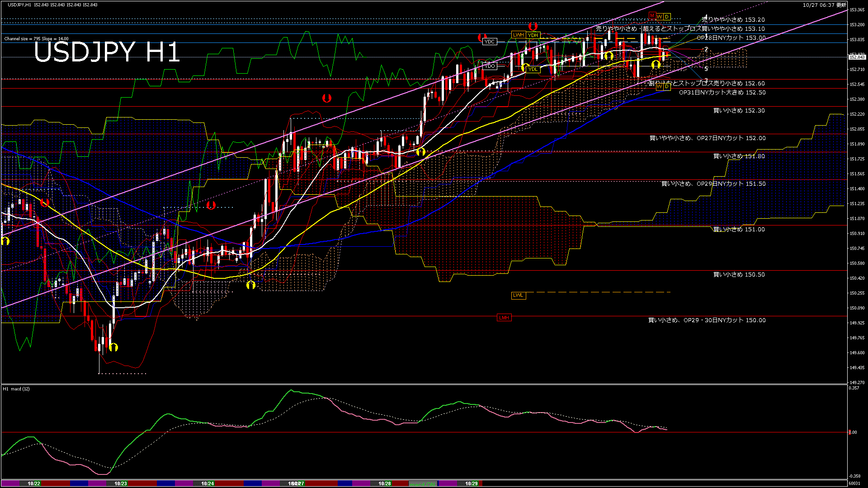
Task: Click the OP31日NYカット大きめ 152.50 label
Action: click(722, 92)
